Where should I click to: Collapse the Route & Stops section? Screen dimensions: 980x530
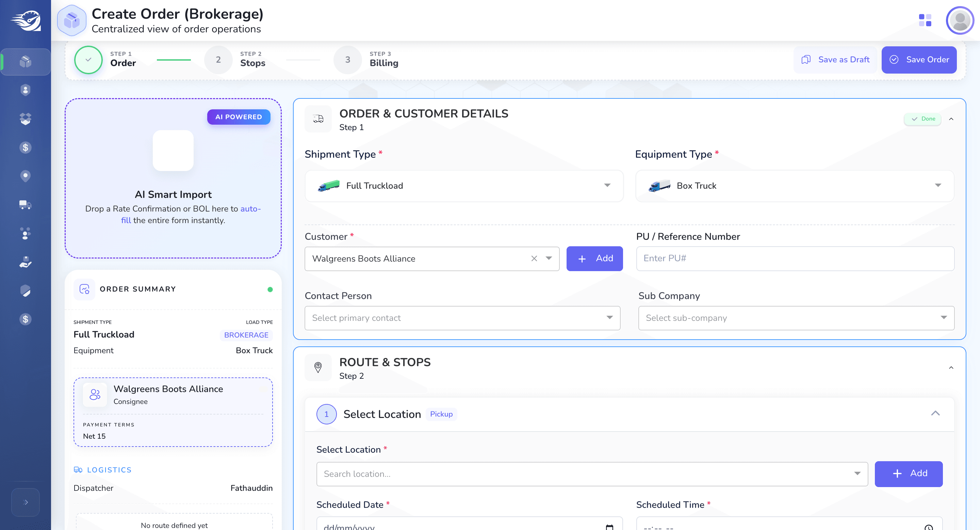point(951,368)
